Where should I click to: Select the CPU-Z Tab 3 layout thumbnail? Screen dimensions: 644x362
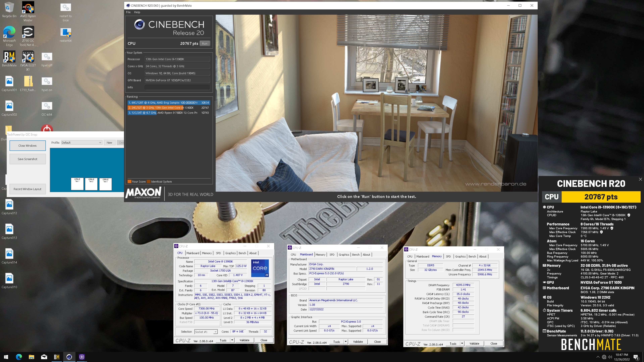point(105,184)
